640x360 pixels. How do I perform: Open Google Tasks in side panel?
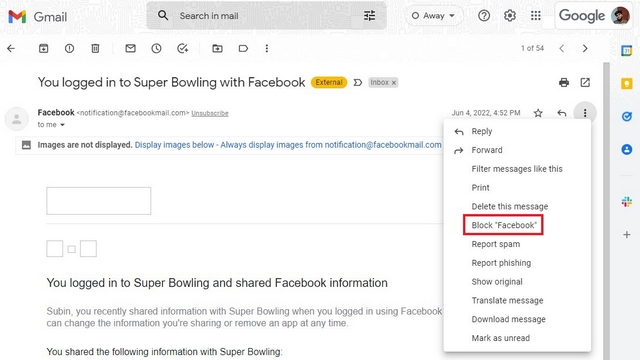627,117
